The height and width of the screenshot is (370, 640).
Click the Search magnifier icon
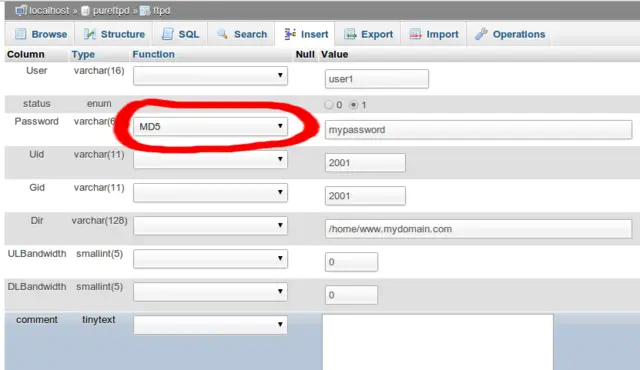pos(222,34)
